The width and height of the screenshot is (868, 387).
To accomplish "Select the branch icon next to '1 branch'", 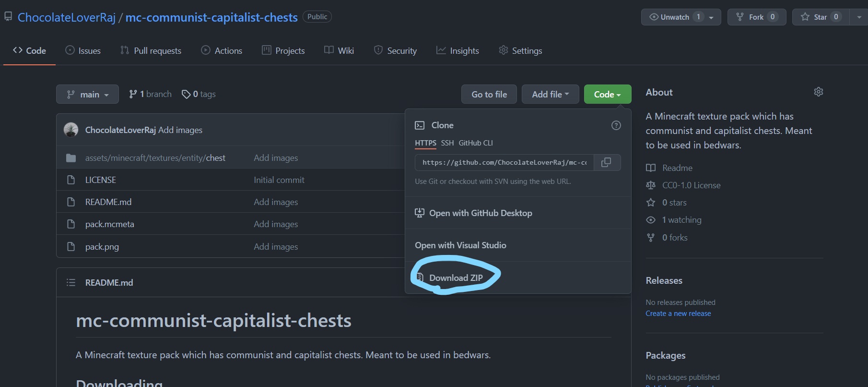I will tap(133, 94).
